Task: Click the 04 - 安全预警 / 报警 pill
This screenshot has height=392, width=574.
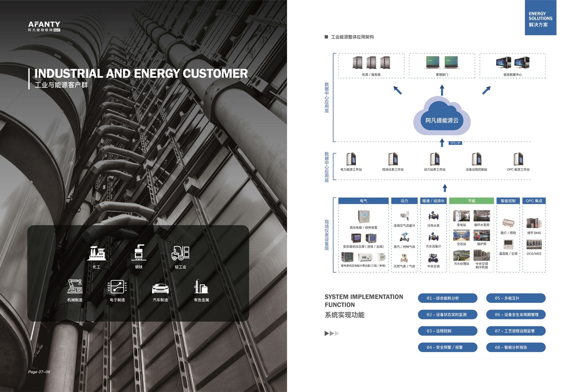Action: [448, 347]
